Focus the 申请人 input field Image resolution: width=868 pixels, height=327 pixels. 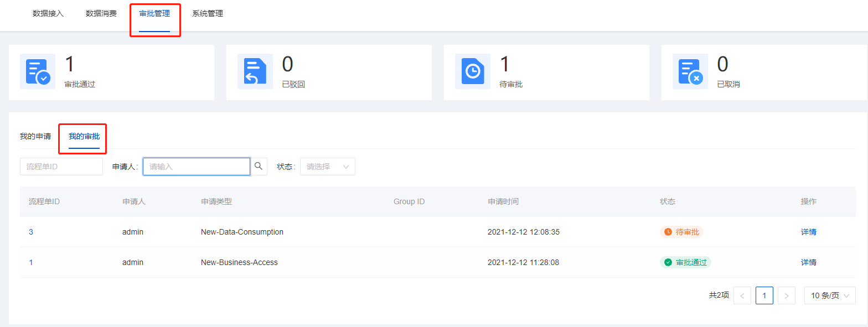point(196,167)
